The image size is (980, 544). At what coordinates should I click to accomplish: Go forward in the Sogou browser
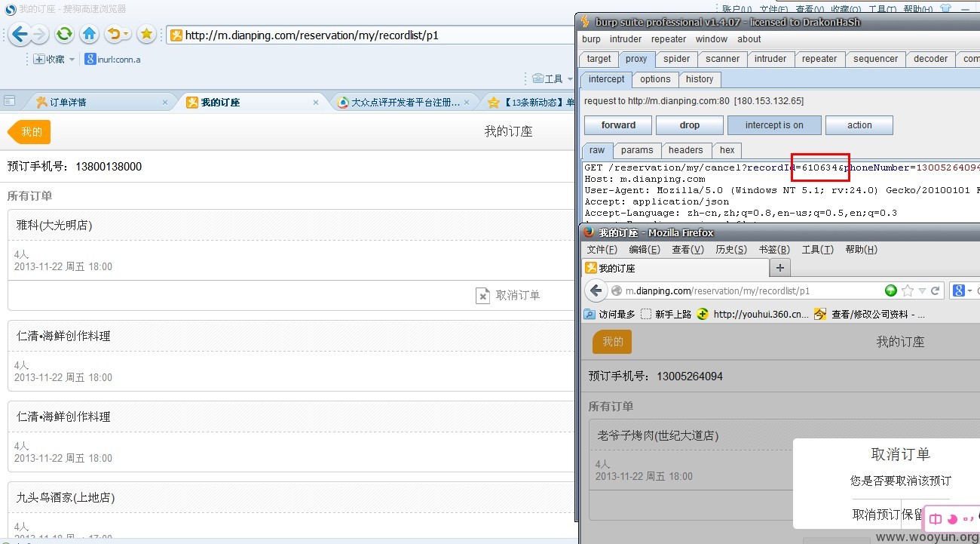(39, 34)
